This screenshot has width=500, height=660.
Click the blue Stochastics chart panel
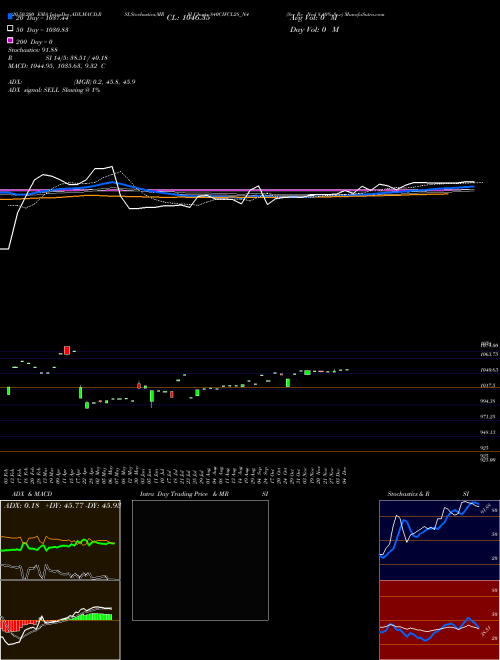[439, 540]
